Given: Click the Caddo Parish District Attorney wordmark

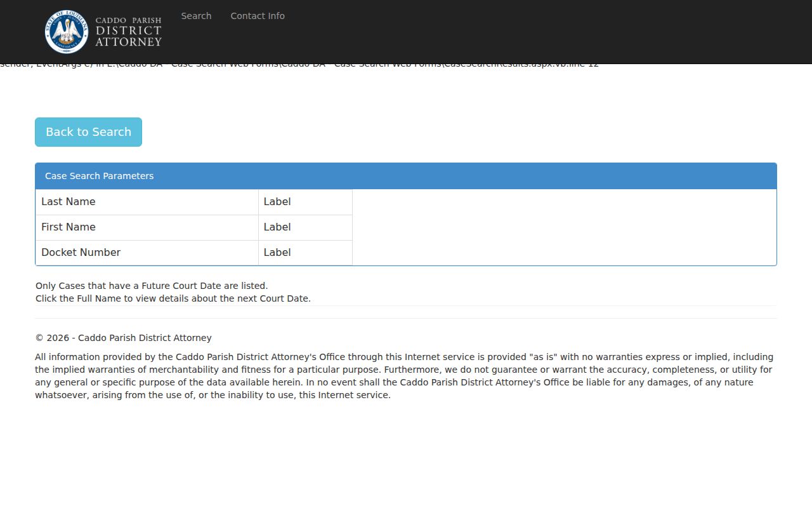Looking at the screenshot, I should tap(129, 32).
